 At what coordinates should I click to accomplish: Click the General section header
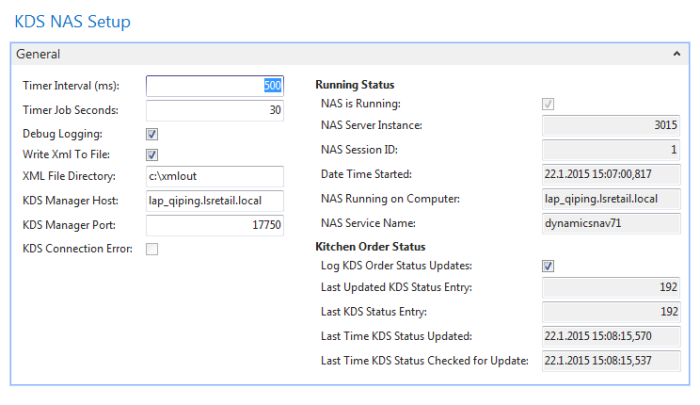tap(350, 54)
